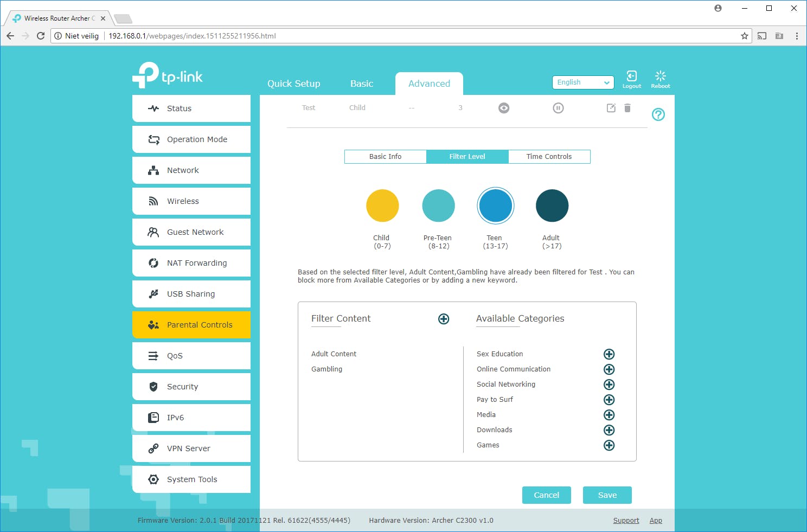This screenshot has width=807, height=532.
Task: Open a new browser tab
Action: pos(123,19)
